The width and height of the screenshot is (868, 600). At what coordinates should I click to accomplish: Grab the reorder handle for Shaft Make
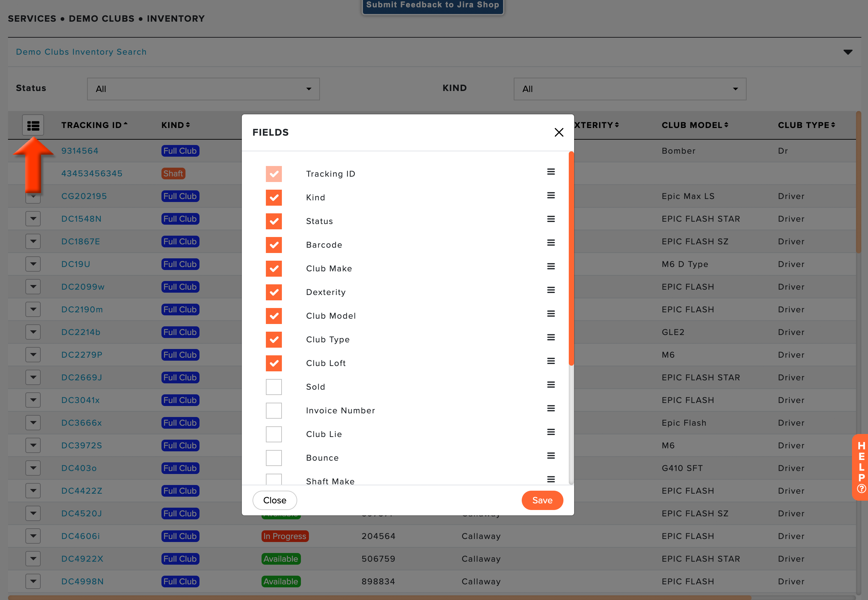click(x=551, y=479)
